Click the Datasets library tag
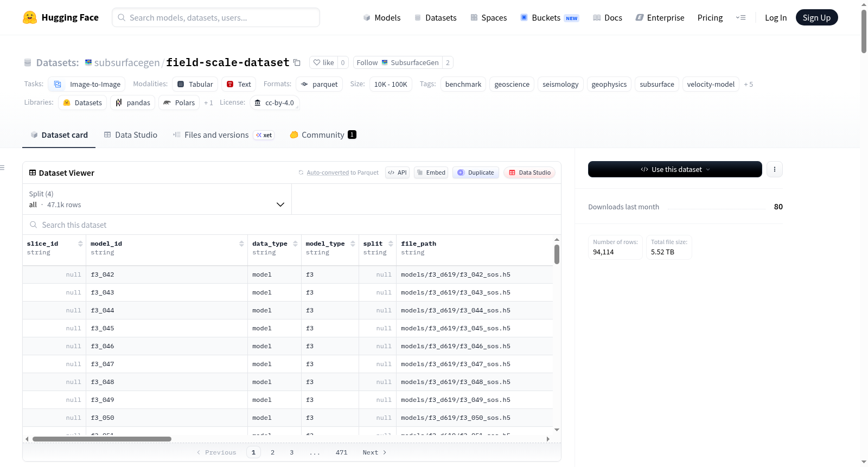This screenshot has height=467, width=868. (82, 103)
